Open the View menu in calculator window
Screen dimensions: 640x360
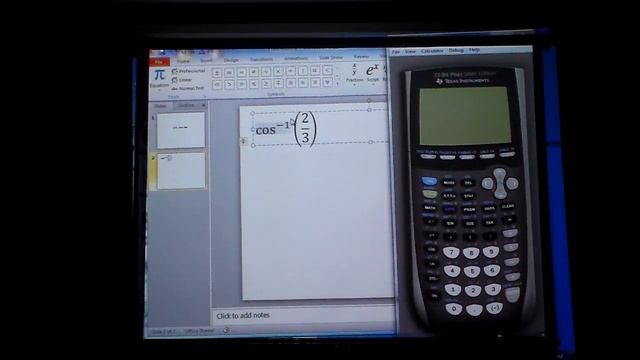(410, 51)
